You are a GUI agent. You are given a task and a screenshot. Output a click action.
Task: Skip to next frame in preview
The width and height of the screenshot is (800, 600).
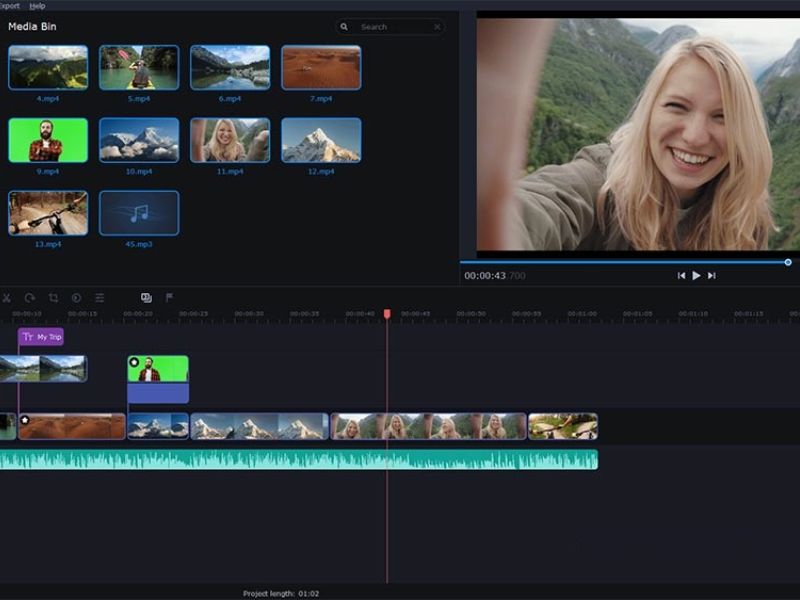[712, 276]
